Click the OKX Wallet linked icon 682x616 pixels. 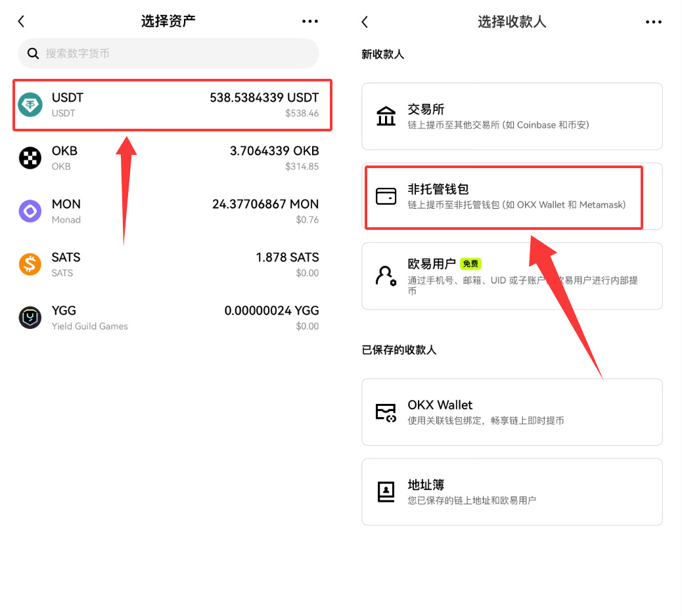coord(386,412)
